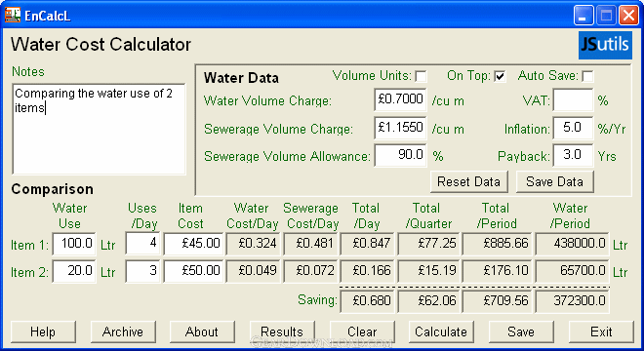Screen dimensions: 644x351
Task: Open the Help button
Action: point(43,331)
